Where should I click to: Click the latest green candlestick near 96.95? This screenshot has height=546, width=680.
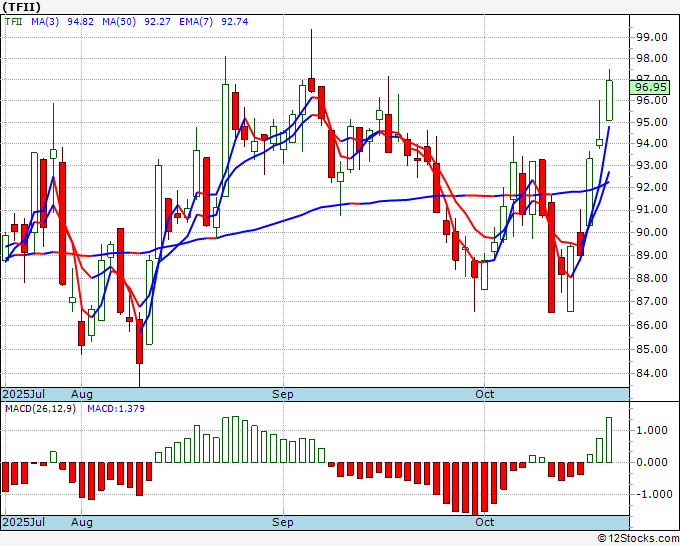pyautogui.click(x=609, y=100)
